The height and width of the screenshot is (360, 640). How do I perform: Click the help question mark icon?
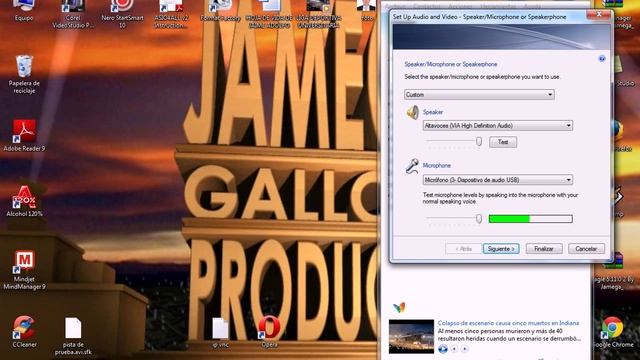602,59
